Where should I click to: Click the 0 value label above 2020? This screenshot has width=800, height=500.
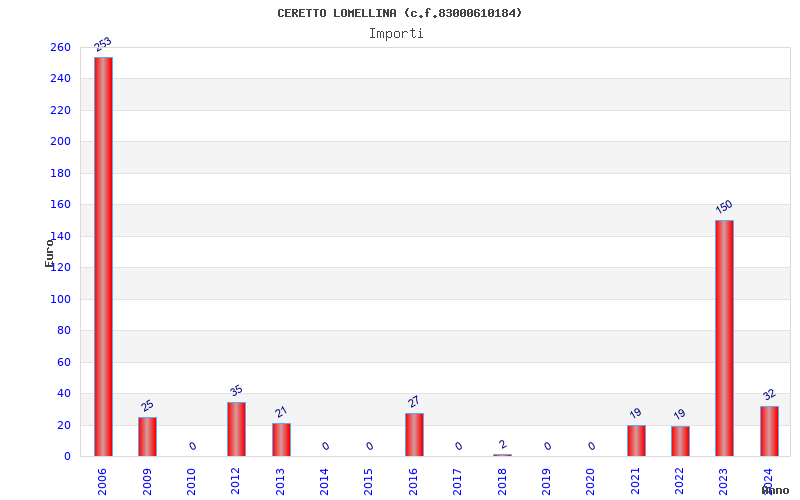(x=591, y=446)
